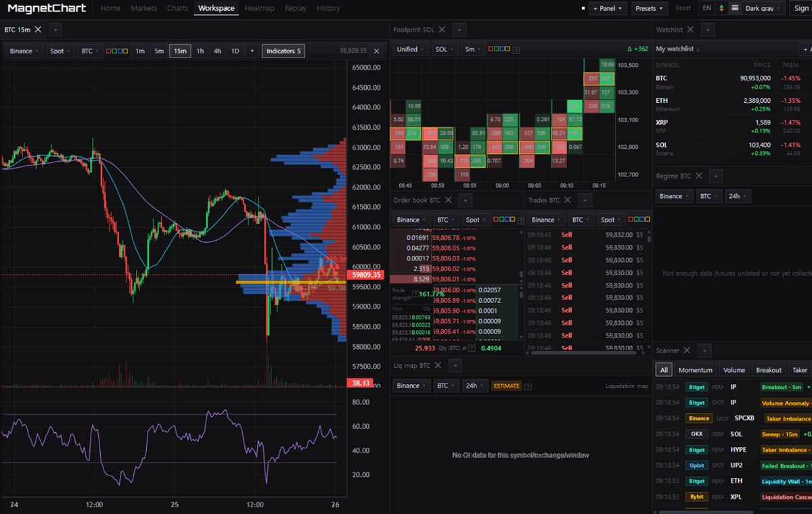Close the Trades BTC tab

pyautogui.click(x=568, y=200)
